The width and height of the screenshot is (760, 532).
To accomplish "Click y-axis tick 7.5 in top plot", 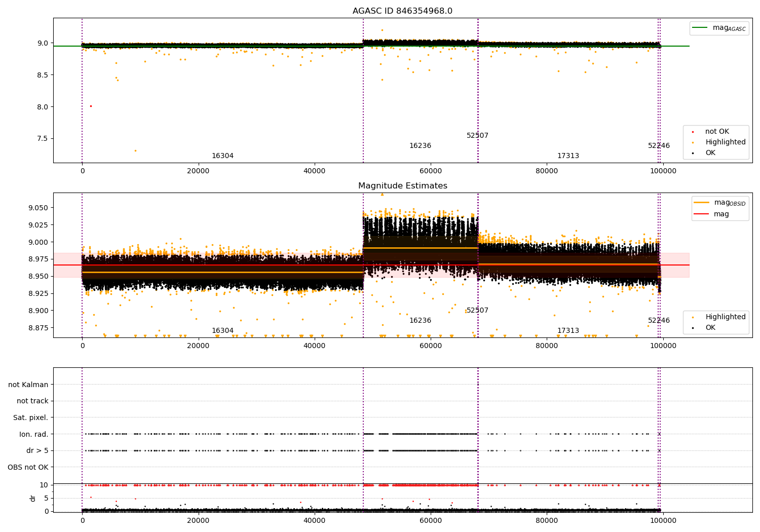I will coord(42,139).
